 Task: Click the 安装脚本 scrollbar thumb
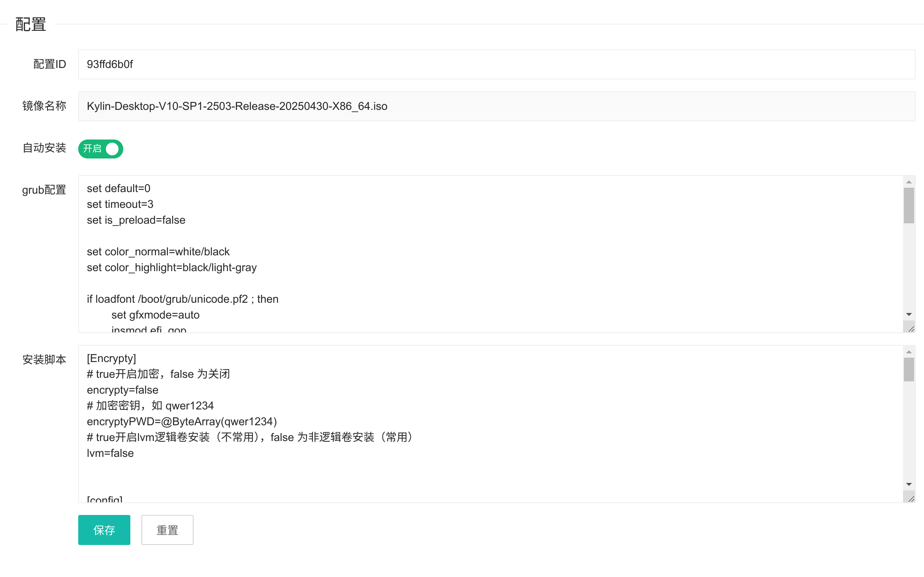(909, 370)
